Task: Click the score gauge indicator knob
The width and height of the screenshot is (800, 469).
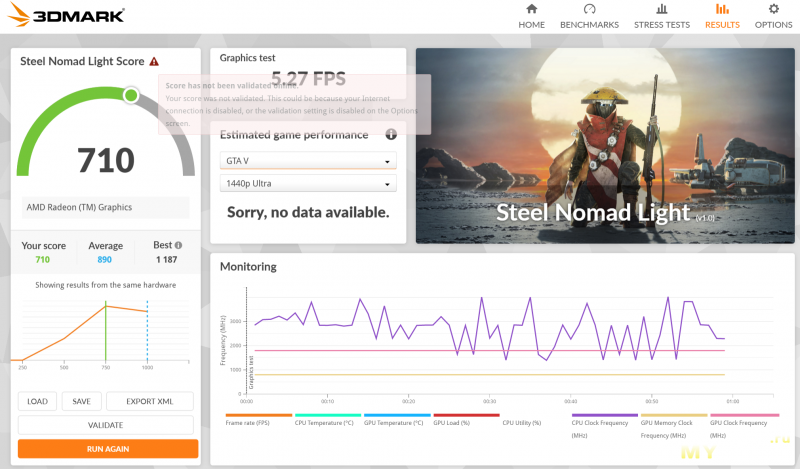Action: click(x=131, y=95)
